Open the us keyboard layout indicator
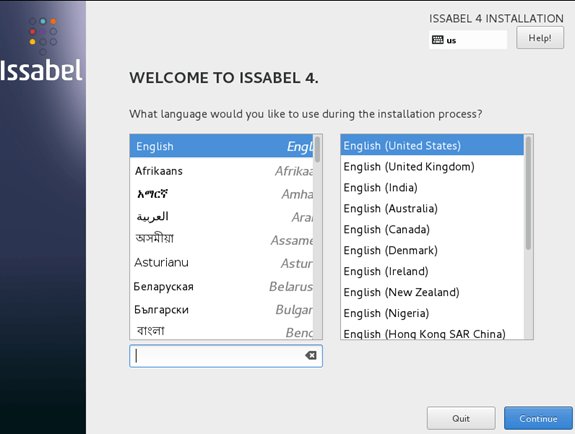The image size is (575, 434). tap(468, 40)
